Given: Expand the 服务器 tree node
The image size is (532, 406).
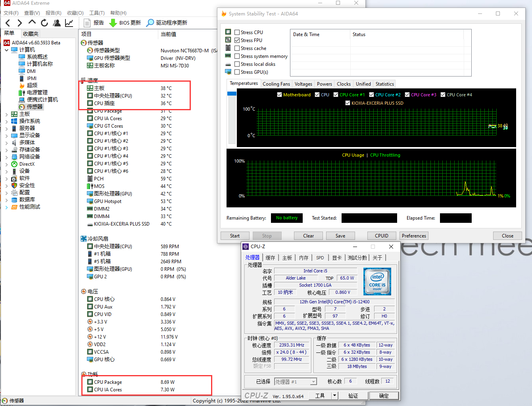Looking at the screenshot, I should tap(6, 128).
